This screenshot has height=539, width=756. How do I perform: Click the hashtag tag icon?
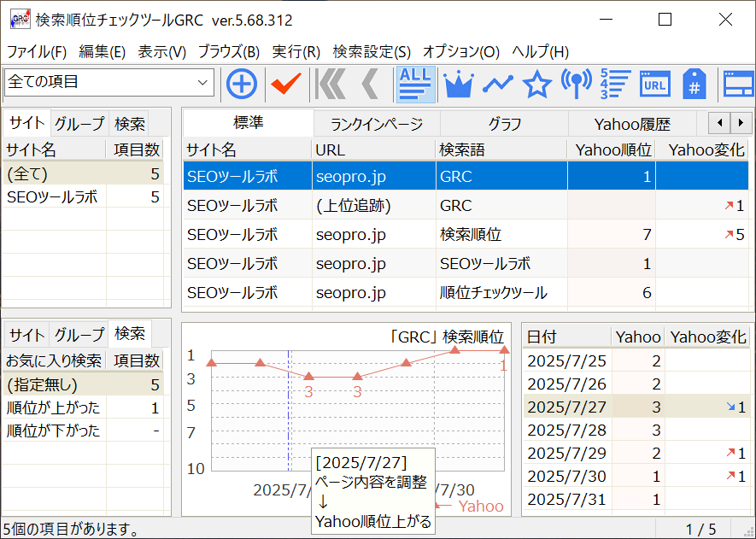tap(694, 84)
